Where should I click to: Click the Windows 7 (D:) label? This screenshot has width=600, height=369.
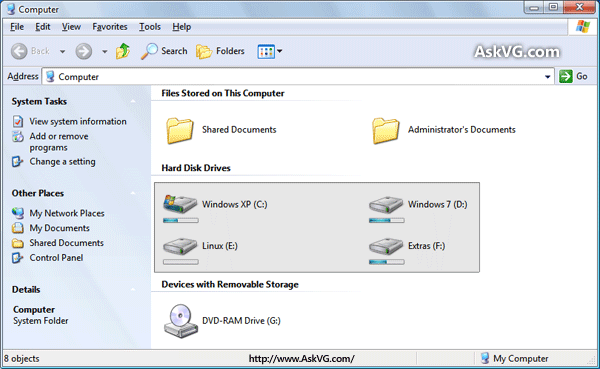(437, 204)
